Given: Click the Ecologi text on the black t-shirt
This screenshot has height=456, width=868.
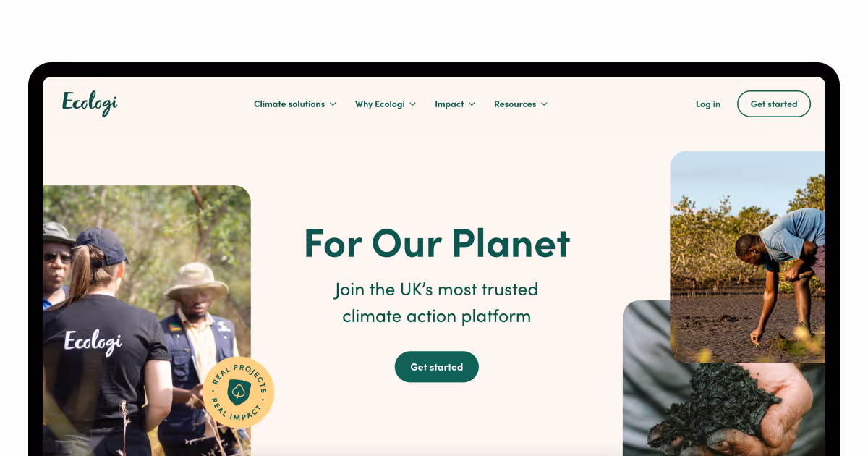Looking at the screenshot, I should pyautogui.click(x=93, y=342).
